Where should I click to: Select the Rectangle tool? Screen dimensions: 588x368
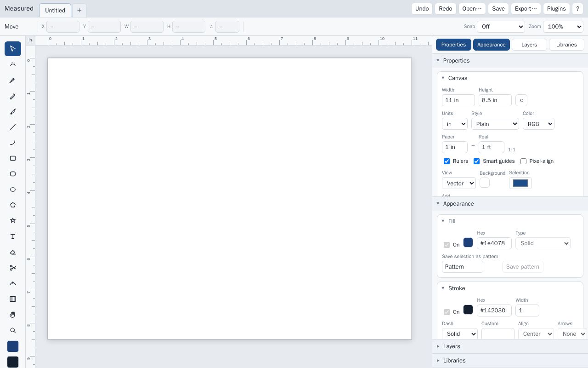[x=13, y=158]
